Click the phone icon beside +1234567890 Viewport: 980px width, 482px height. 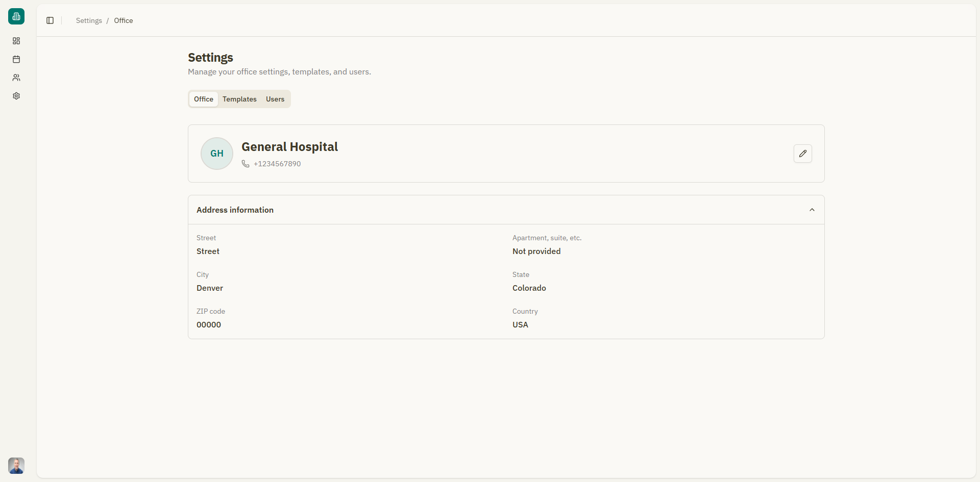click(246, 164)
